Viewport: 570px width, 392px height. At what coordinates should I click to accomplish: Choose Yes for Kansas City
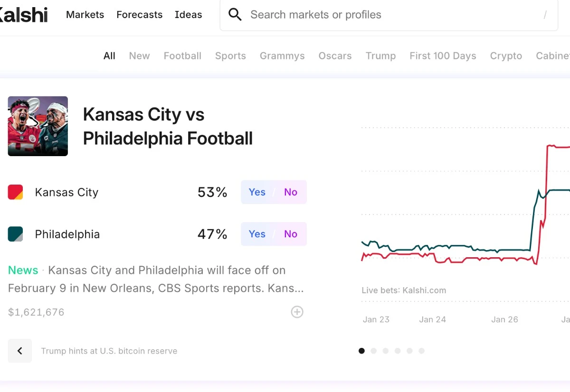257,192
